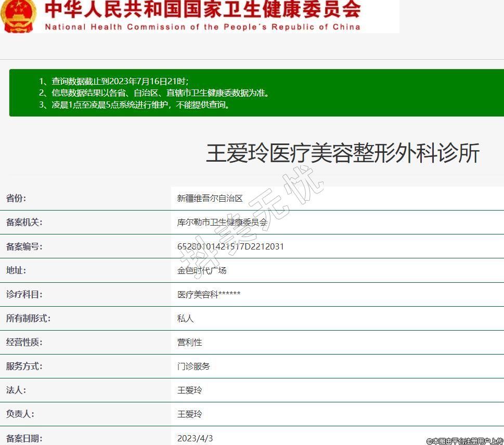Viewport: 504px width, 445px height.
Task: Click the English National Health Commission subtitle
Action: pyautogui.click(x=202, y=27)
